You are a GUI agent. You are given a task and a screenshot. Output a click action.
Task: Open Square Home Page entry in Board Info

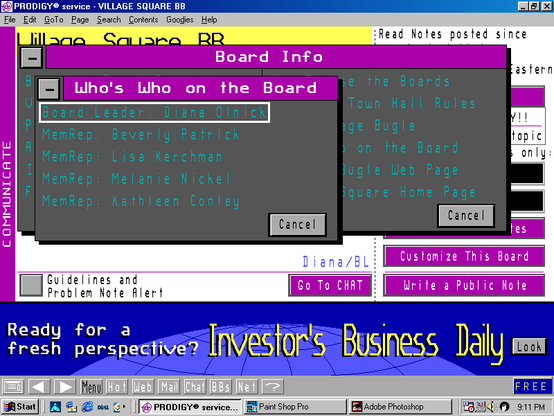tap(408, 192)
